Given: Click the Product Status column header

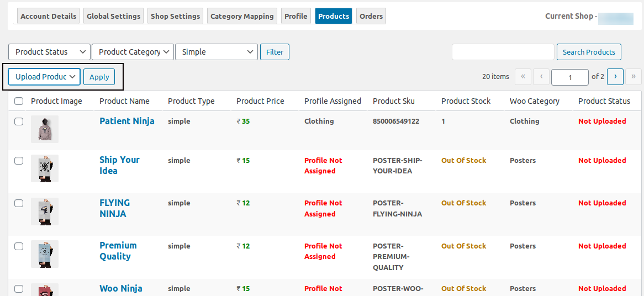Looking at the screenshot, I should click(x=604, y=101).
